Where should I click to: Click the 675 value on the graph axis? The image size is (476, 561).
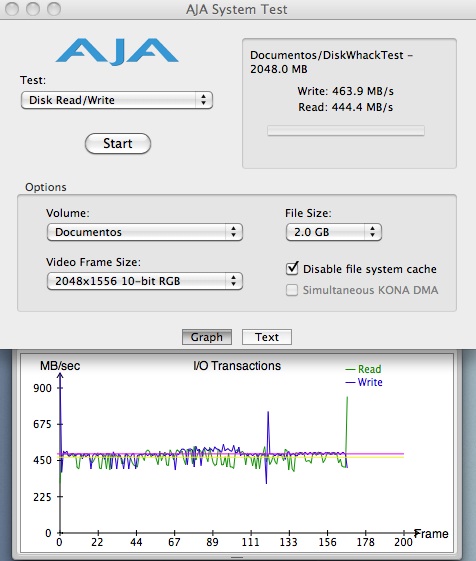(x=43, y=424)
